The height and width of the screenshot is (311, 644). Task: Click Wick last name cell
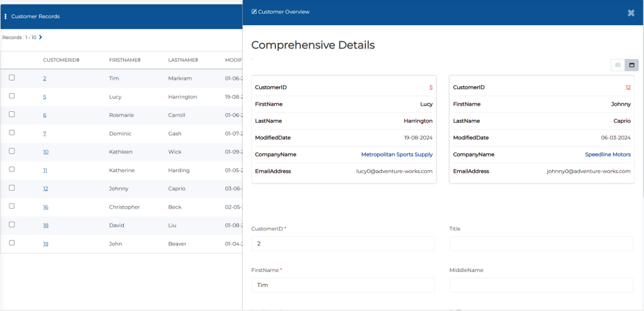tap(174, 152)
